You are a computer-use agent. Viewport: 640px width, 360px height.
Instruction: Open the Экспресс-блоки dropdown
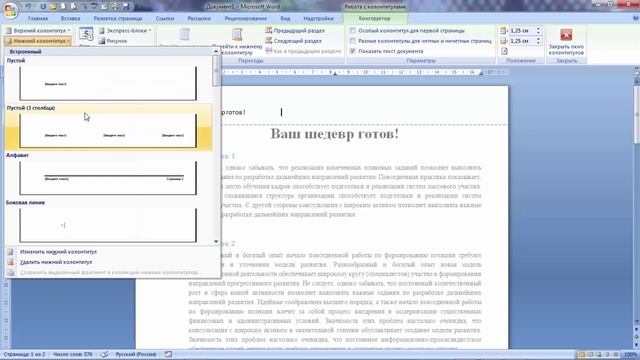click(125, 31)
